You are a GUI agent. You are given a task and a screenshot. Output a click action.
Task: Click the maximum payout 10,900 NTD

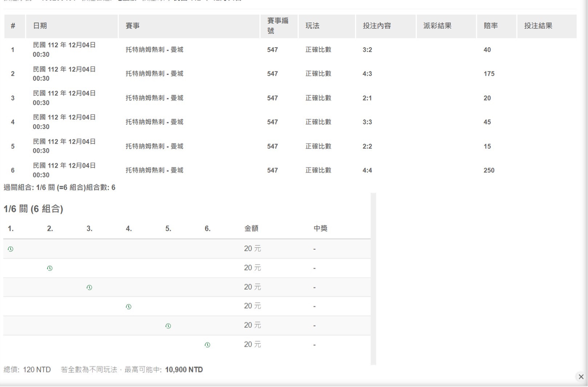(x=184, y=370)
